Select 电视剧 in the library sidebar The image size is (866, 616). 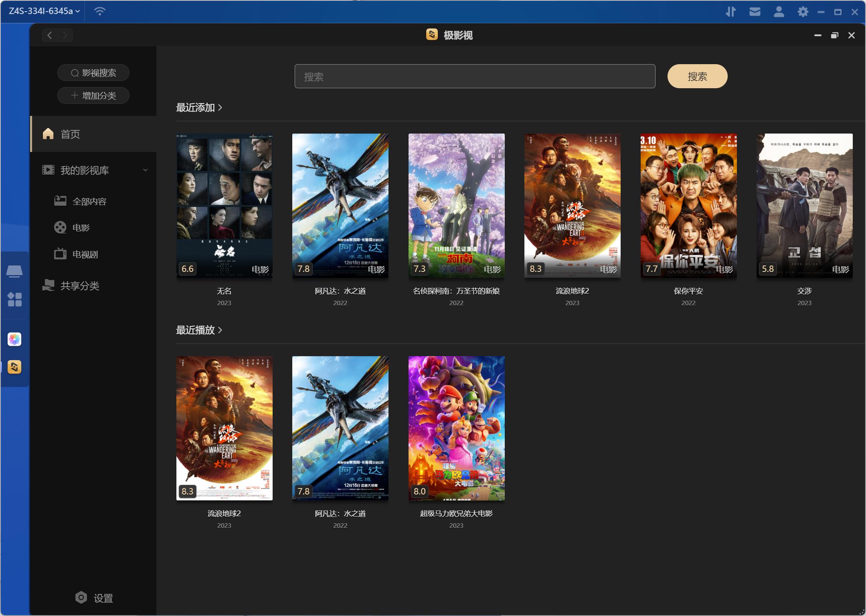[x=85, y=254]
